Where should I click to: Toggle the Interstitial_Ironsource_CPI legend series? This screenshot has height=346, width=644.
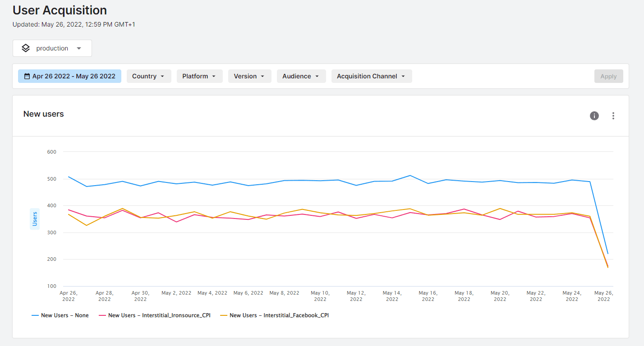pyautogui.click(x=156, y=315)
